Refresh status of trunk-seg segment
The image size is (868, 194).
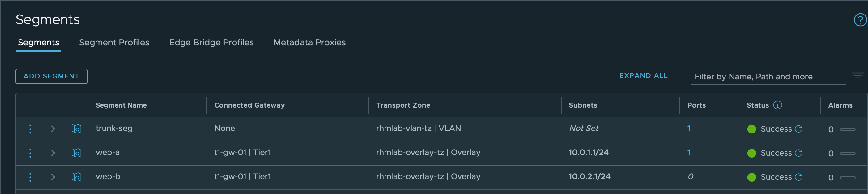pos(798,129)
